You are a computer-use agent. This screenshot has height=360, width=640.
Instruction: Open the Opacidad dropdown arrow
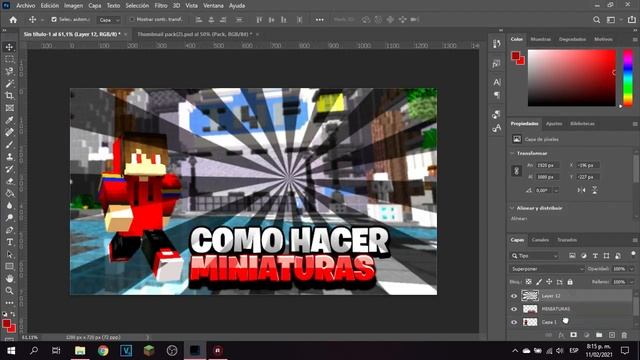[631, 269]
